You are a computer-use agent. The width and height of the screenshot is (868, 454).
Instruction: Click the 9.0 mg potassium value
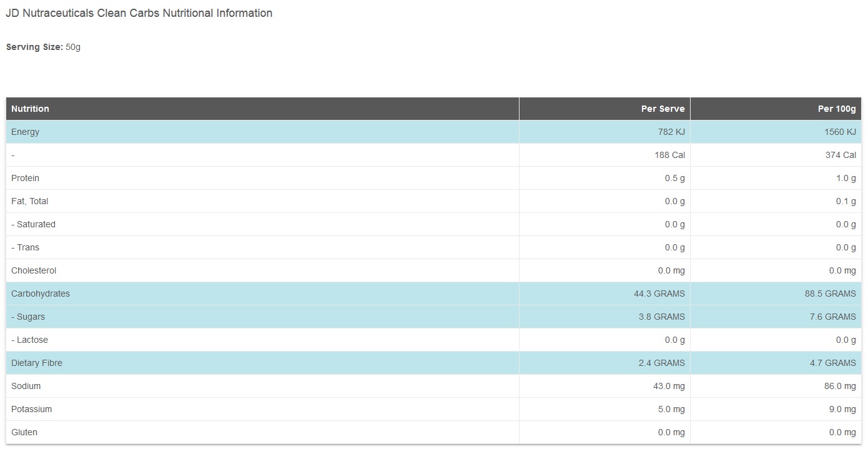(x=843, y=409)
